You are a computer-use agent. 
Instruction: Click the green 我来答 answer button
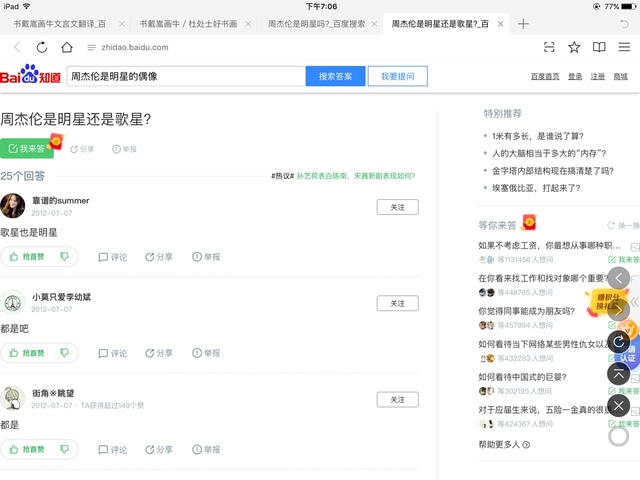(x=27, y=149)
